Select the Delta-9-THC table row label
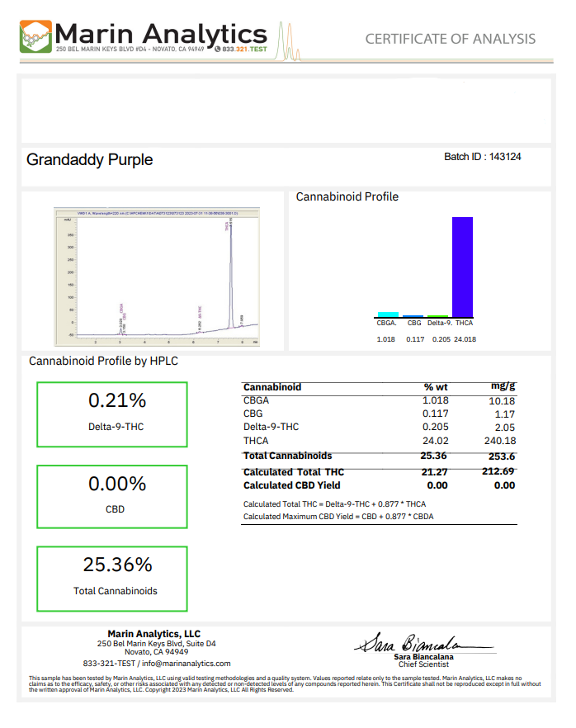The image size is (576, 728). tap(271, 427)
